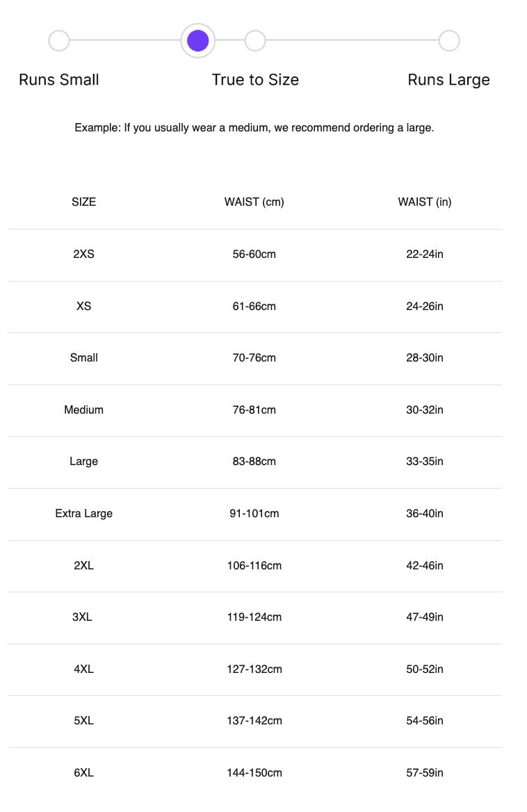This screenshot has height=812, width=527.
Task: Select the Medium size row label
Action: (x=83, y=410)
